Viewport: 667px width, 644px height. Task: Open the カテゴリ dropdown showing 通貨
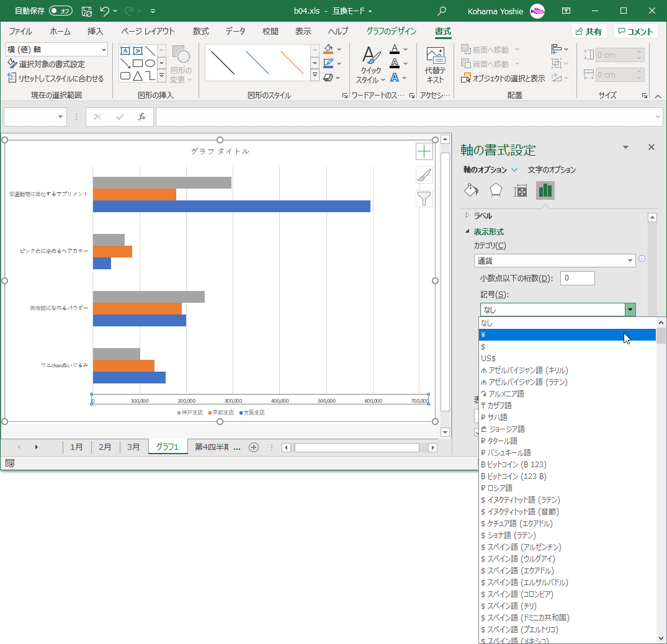tap(554, 261)
